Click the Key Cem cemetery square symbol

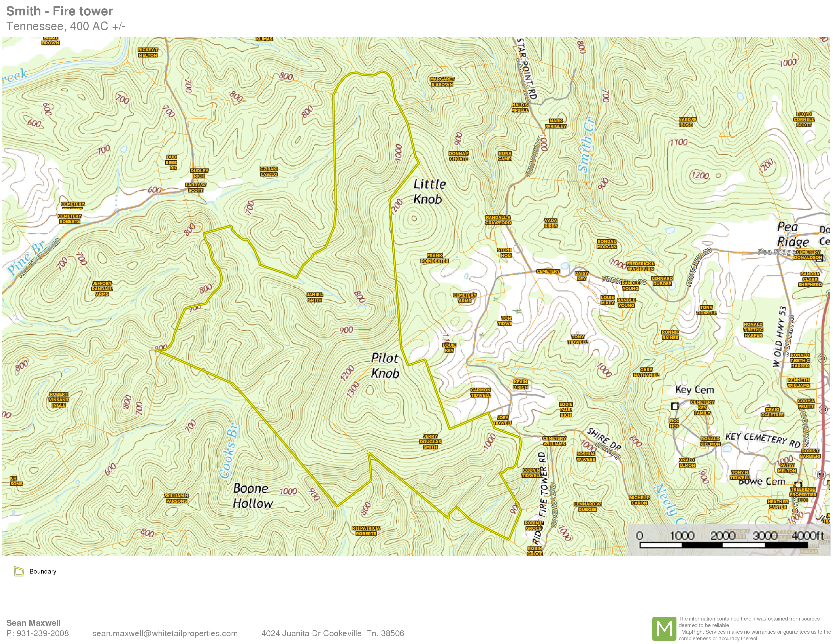[x=675, y=406]
